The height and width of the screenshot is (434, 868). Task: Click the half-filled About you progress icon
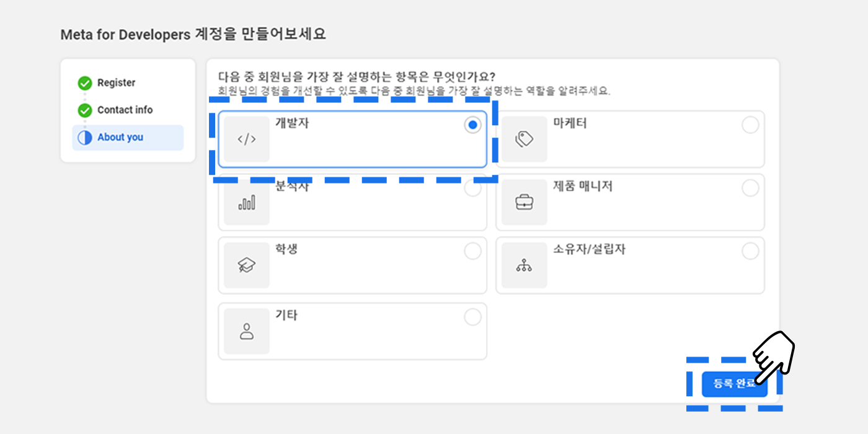coord(85,138)
